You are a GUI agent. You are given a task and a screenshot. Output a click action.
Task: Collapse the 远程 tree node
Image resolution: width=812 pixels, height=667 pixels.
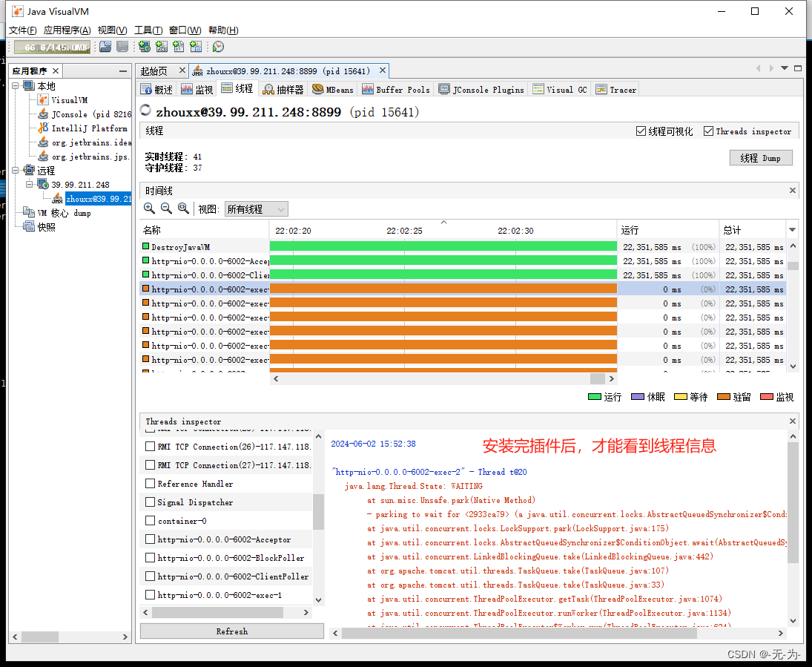[x=15, y=170]
